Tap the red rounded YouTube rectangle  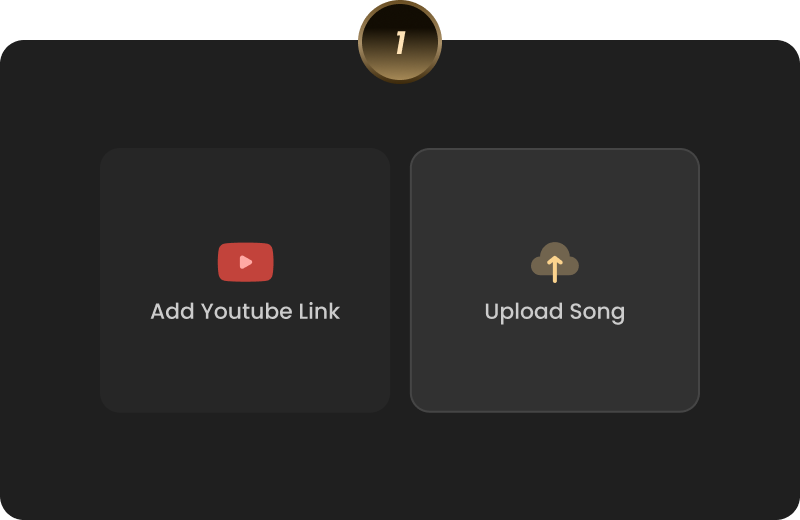[x=245, y=262]
